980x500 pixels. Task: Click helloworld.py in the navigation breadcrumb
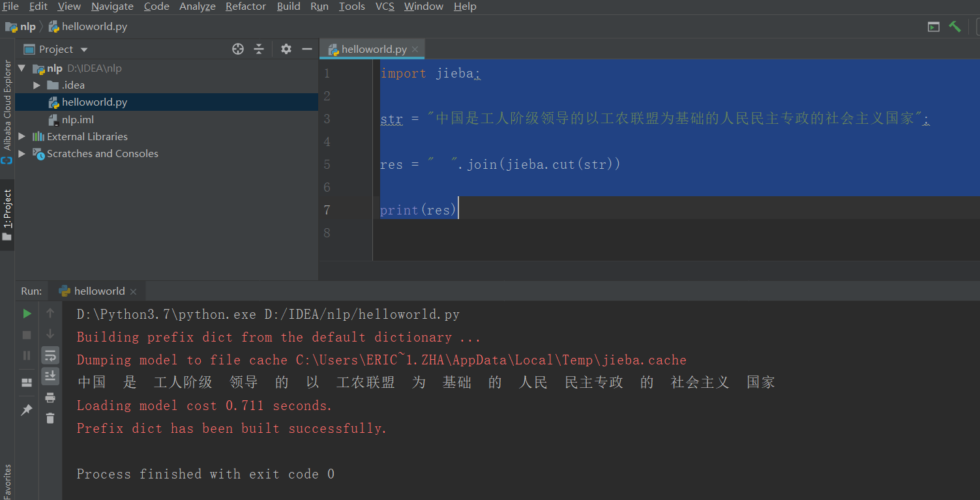click(x=88, y=27)
